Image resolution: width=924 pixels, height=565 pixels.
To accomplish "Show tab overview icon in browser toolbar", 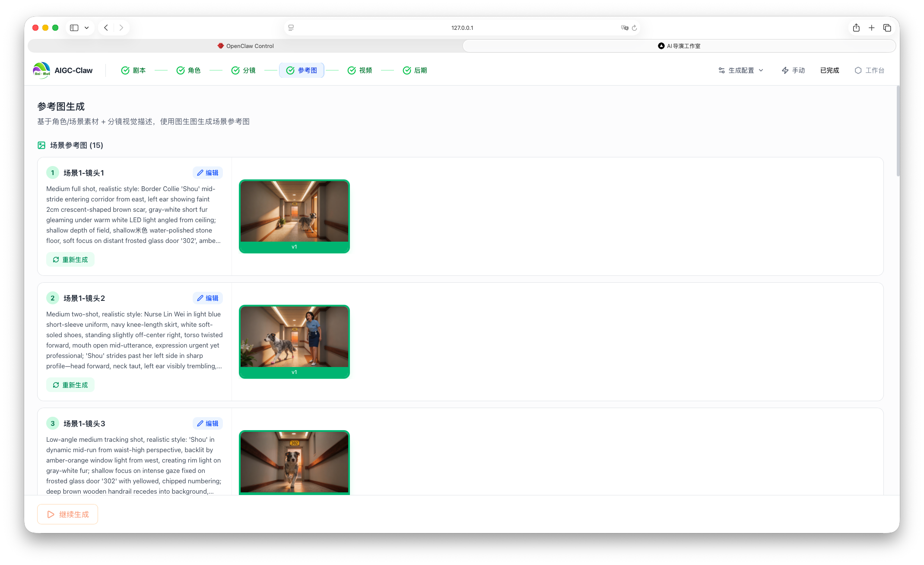I will point(887,28).
